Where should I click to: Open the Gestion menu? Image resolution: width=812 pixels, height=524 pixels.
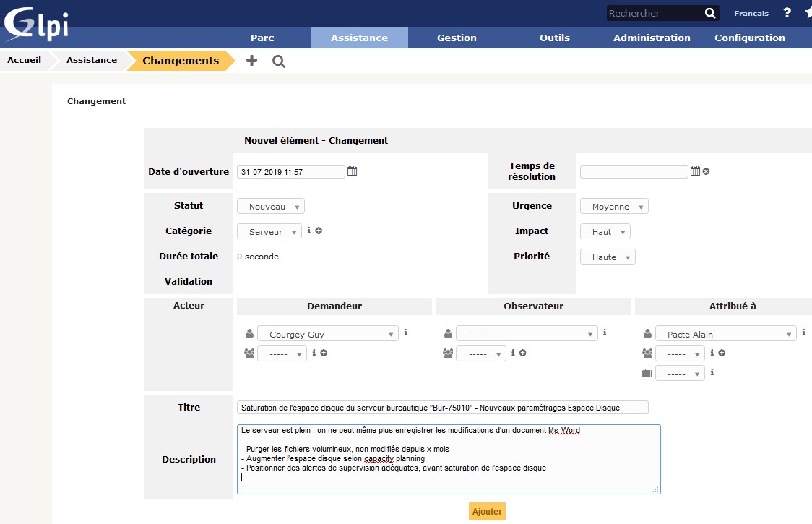(x=457, y=38)
